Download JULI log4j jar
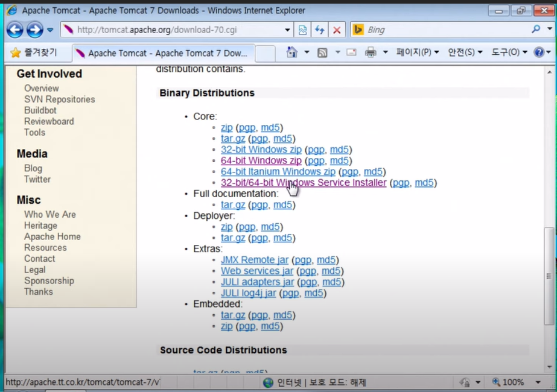This screenshot has height=392, width=557. click(248, 292)
